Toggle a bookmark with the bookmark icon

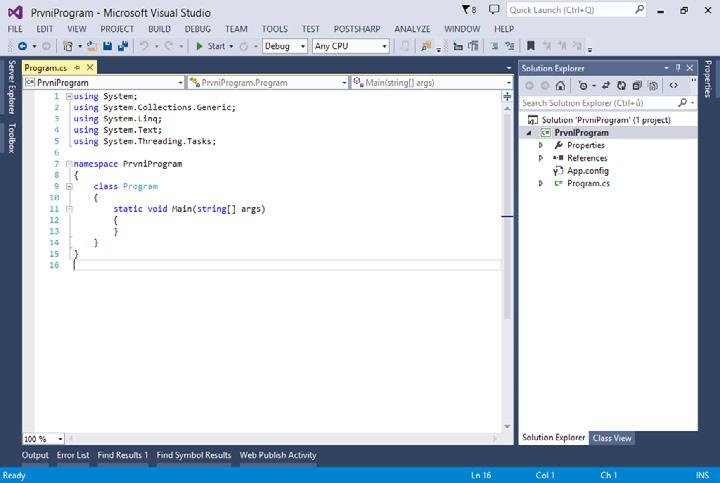click(531, 46)
